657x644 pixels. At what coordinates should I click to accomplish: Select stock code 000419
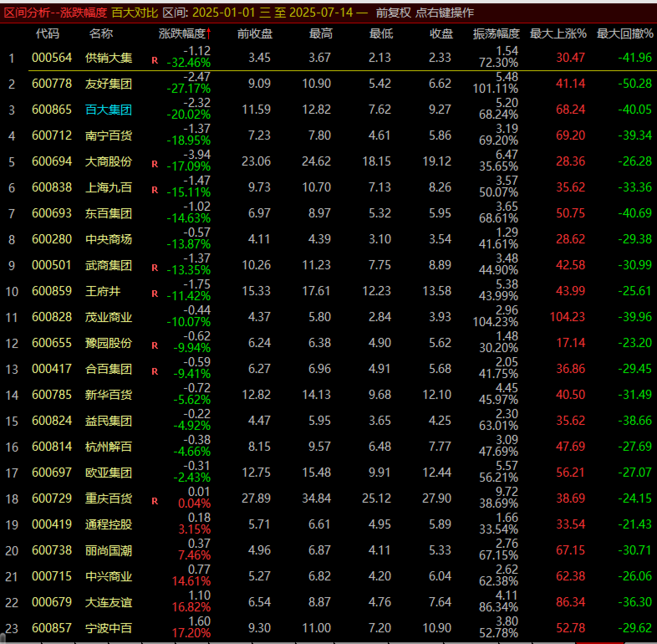coord(52,524)
